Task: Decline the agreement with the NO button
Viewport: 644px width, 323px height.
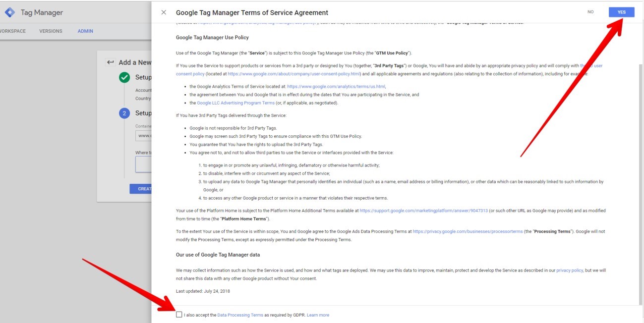Action: [590, 12]
